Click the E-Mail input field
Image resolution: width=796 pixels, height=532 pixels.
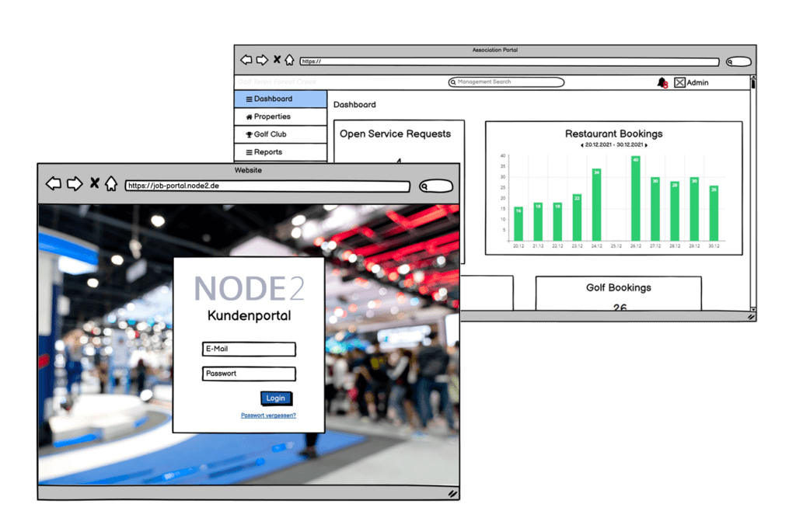pos(249,349)
